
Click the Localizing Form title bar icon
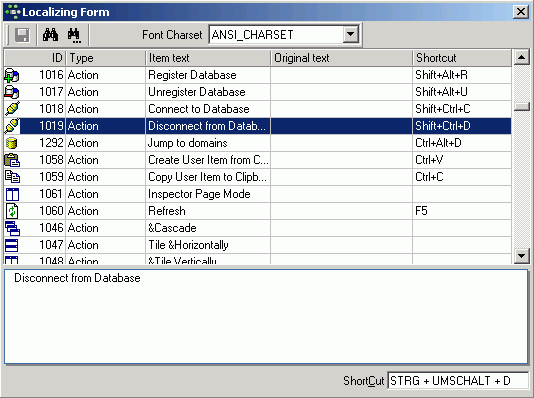13,12
